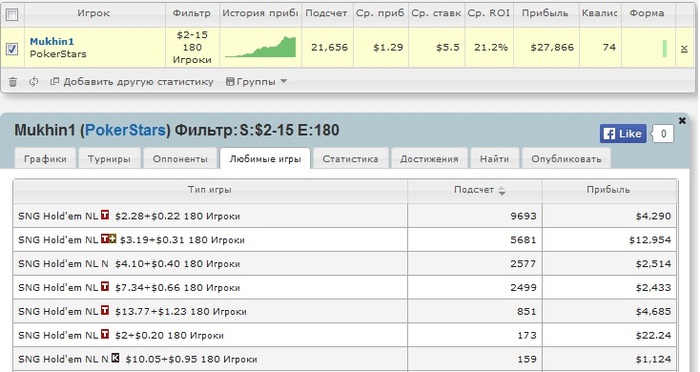
Task: Click the $1.29 average profit value
Action: [388, 47]
